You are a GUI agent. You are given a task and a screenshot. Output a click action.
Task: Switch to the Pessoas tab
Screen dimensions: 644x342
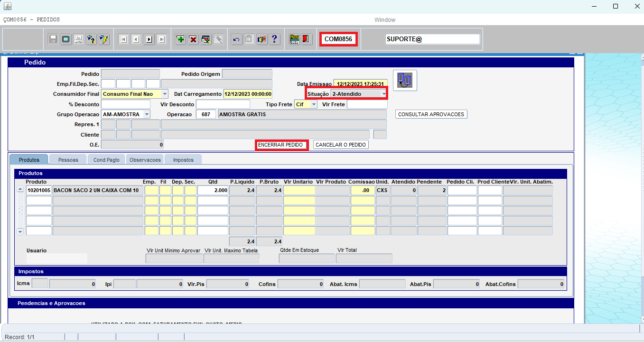coord(68,160)
